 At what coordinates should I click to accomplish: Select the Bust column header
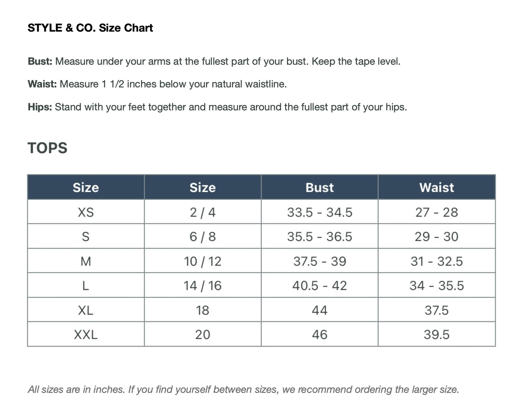tap(319, 187)
